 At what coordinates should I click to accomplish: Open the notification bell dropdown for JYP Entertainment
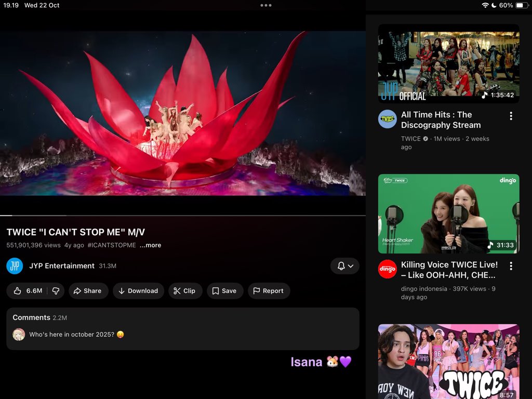[345, 266]
